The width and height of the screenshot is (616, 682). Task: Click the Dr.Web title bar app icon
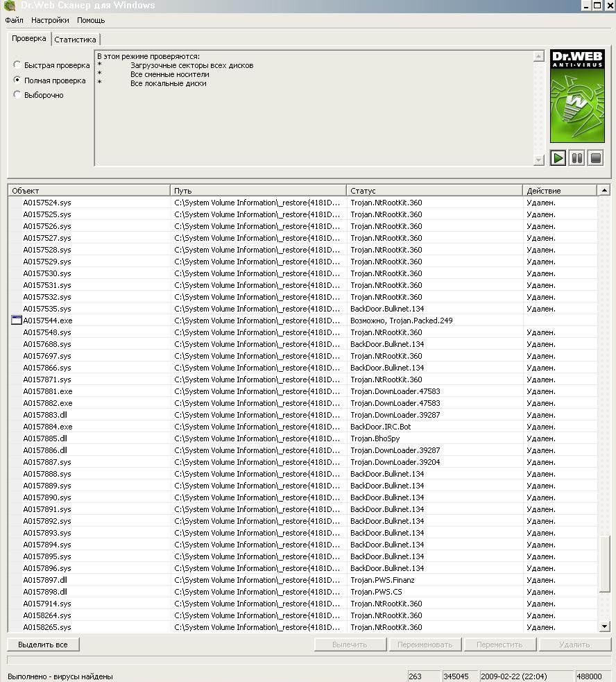pos(10,6)
